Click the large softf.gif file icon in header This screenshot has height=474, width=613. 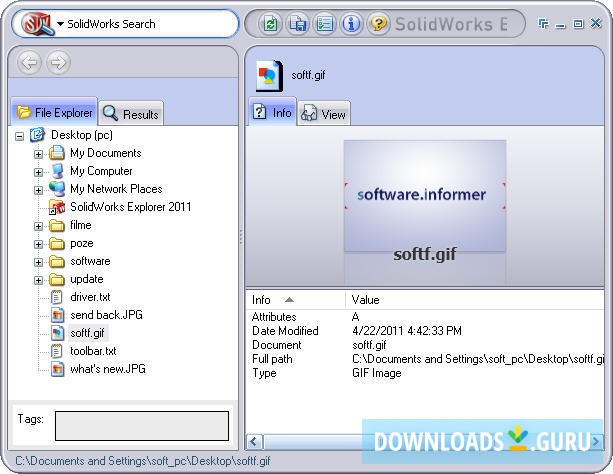269,75
